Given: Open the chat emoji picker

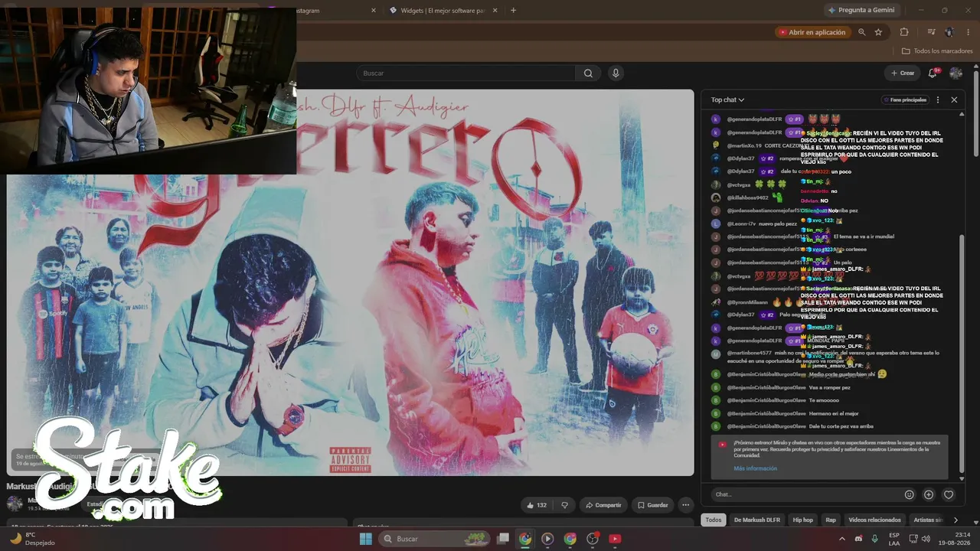Looking at the screenshot, I should 910,494.
